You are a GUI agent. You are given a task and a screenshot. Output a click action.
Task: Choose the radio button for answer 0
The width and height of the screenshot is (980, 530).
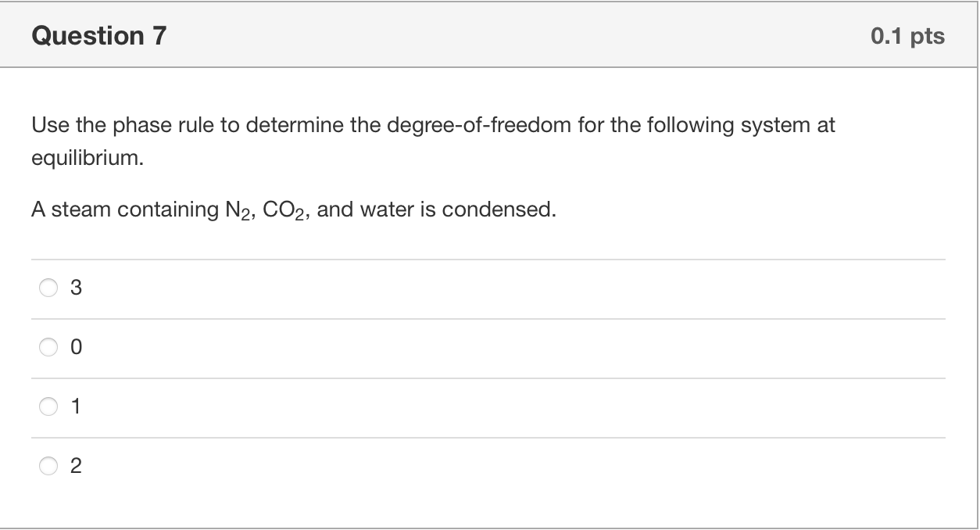[x=48, y=348]
